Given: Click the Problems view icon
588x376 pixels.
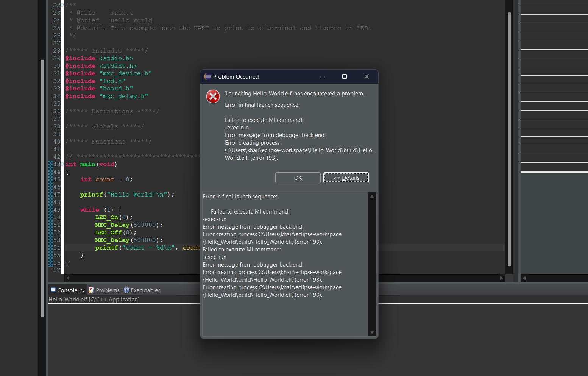Looking at the screenshot, I should (x=91, y=290).
